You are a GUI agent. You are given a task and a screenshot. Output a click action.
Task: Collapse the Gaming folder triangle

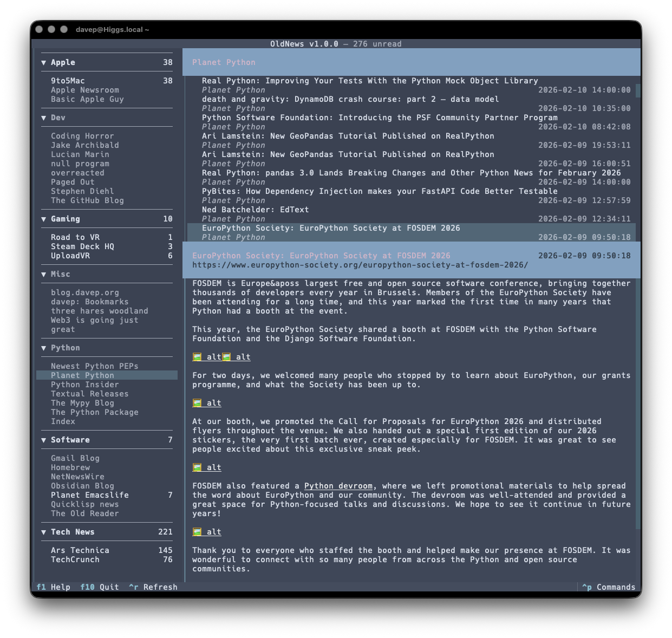(43, 219)
